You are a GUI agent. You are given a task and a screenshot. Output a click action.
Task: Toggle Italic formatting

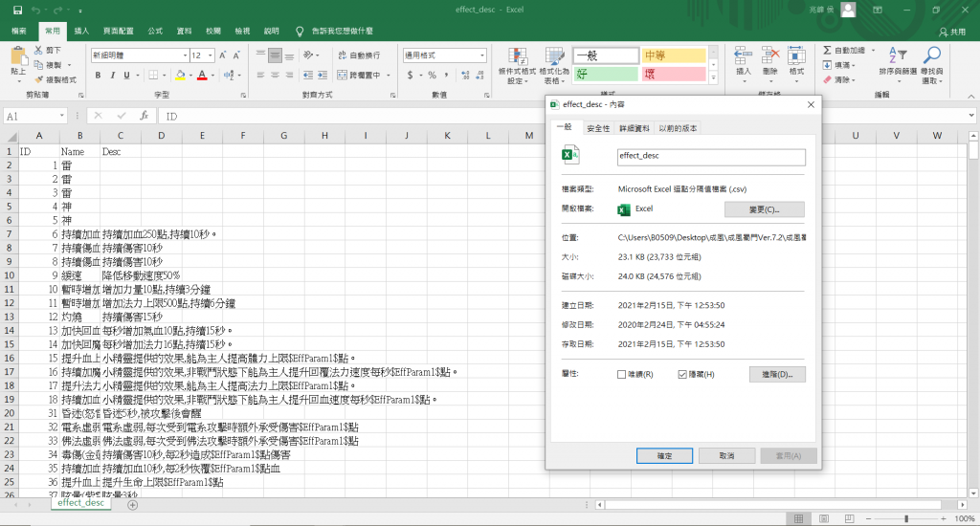(113, 75)
